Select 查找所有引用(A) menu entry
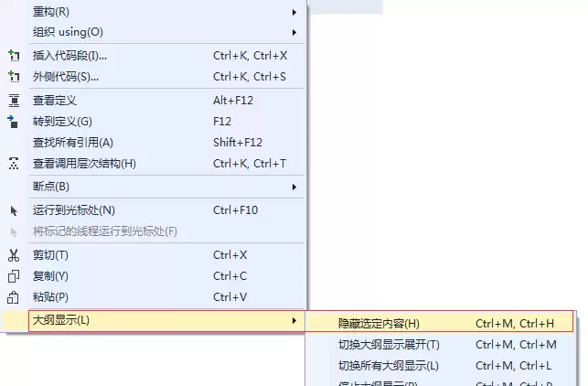Image resolution: width=588 pixels, height=386 pixels. [73, 143]
